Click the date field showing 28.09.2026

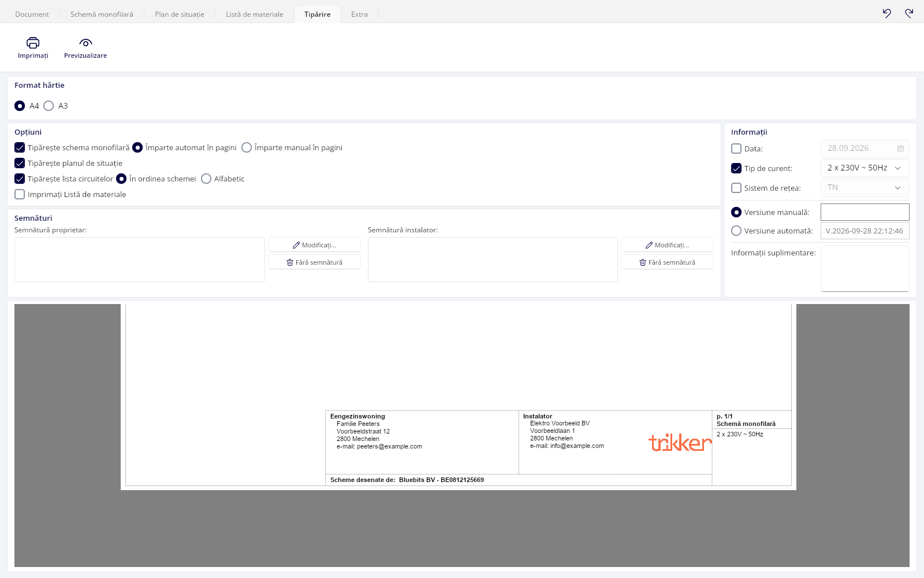pos(865,149)
